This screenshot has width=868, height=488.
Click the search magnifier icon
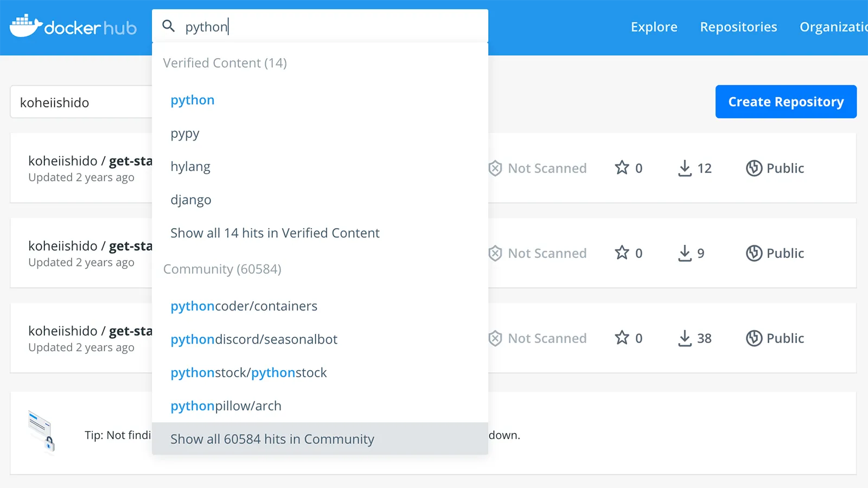(169, 26)
